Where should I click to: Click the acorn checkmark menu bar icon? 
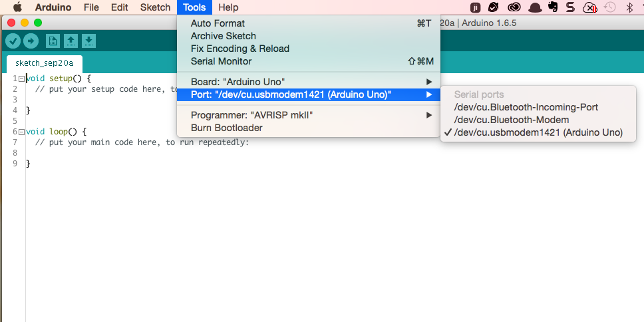coord(494,7)
